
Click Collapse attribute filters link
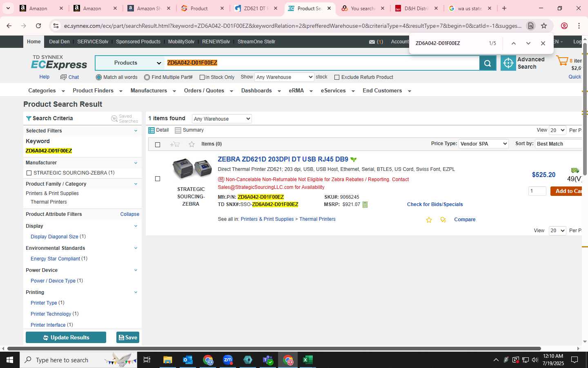click(x=130, y=214)
